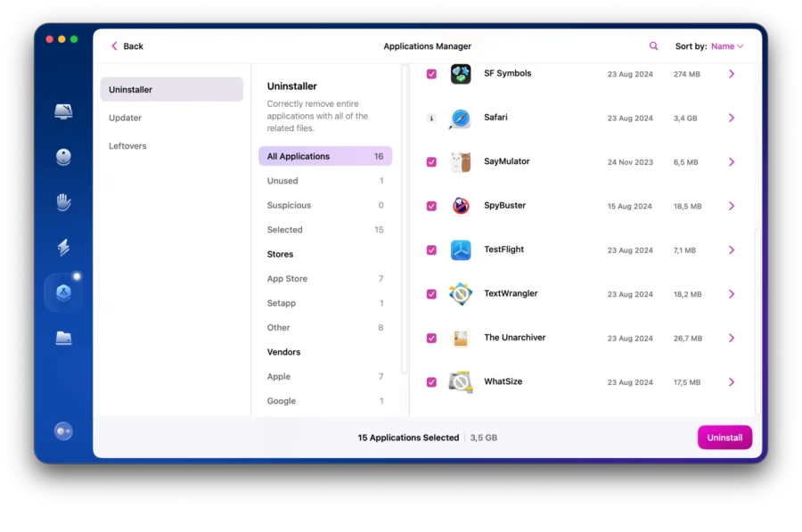Click the 15 Aug 2024 date
The width and height of the screenshot is (802, 532).
[x=630, y=206]
